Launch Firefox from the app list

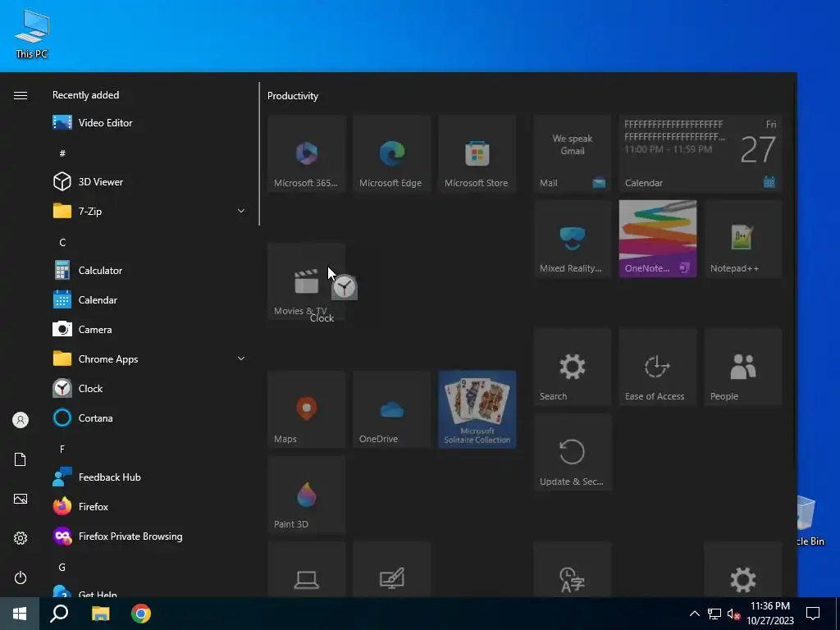pyautogui.click(x=150, y=506)
